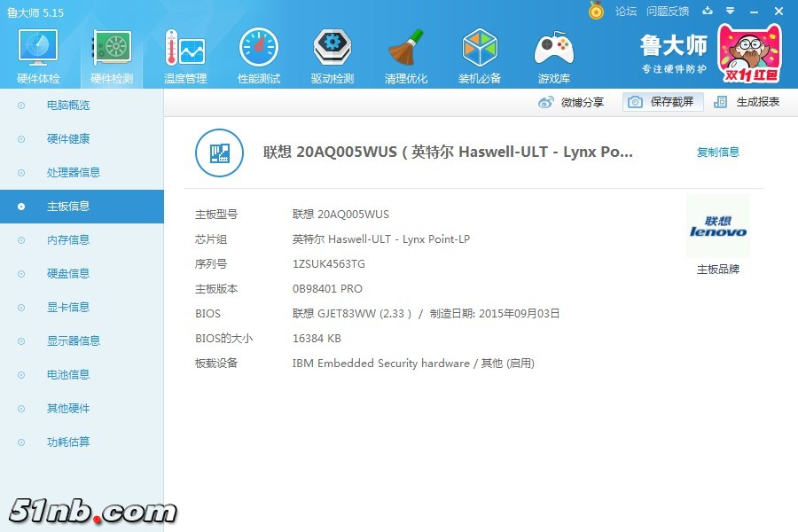Viewport: 798px width, 532px height.
Task: Click the download tray icon in title bar
Action: tap(707, 11)
